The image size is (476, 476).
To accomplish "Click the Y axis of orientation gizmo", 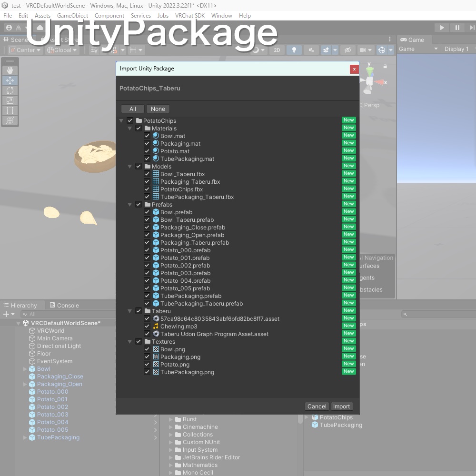I will tap(369, 70).
